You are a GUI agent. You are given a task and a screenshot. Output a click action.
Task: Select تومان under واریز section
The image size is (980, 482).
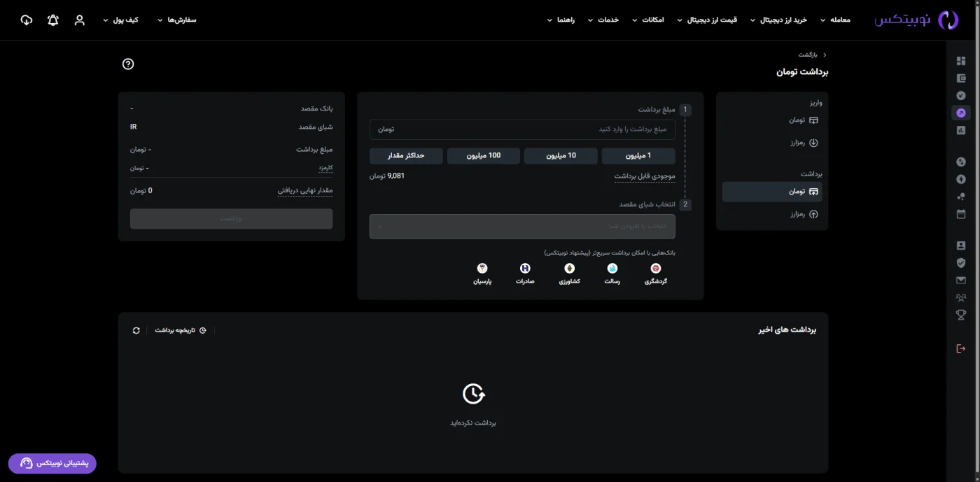pyautogui.click(x=804, y=120)
